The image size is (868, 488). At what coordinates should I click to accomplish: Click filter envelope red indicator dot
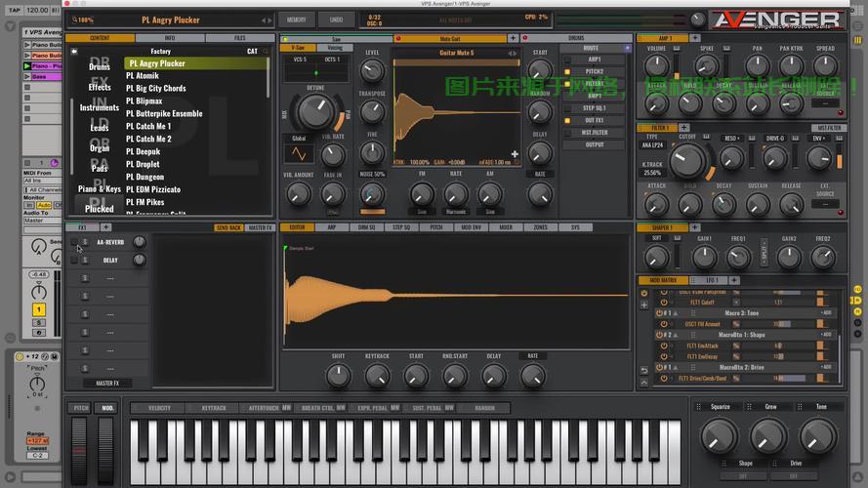click(841, 213)
